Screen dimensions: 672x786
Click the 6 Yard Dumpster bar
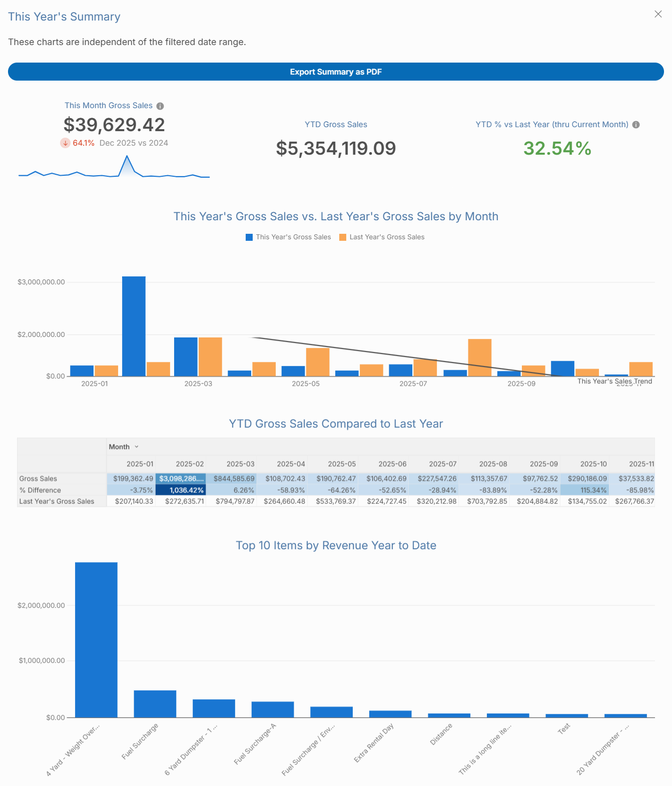coord(214,708)
